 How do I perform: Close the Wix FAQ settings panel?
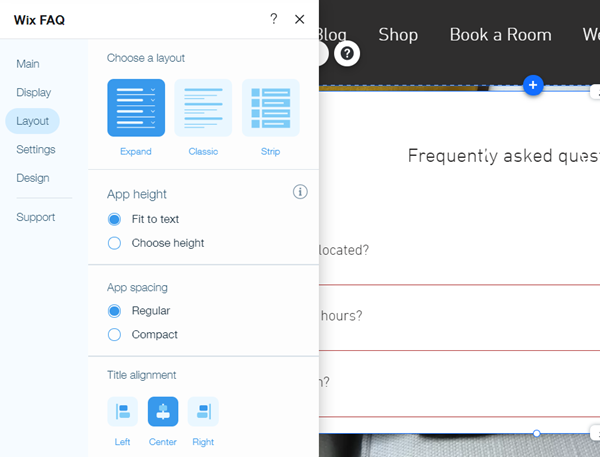(300, 19)
